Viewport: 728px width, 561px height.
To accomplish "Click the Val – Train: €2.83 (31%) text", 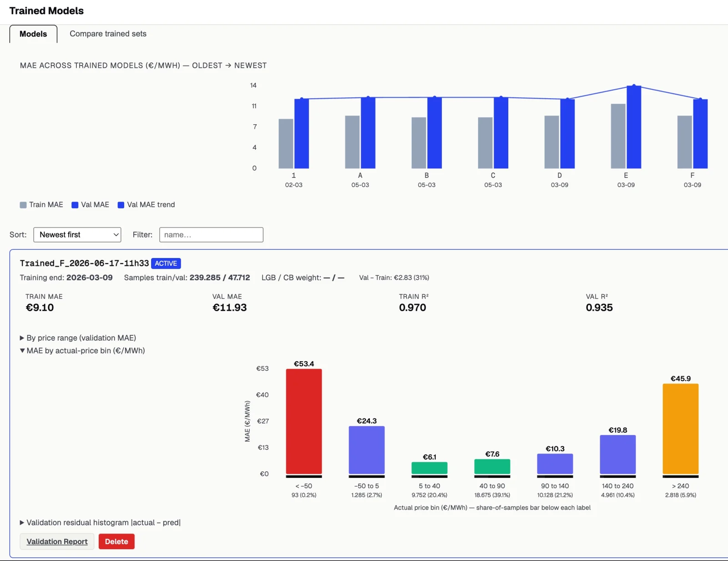I will pos(394,278).
